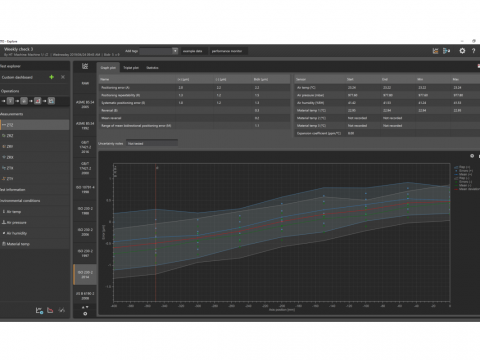Select the ASME B5.54 1992 standard

85,126
